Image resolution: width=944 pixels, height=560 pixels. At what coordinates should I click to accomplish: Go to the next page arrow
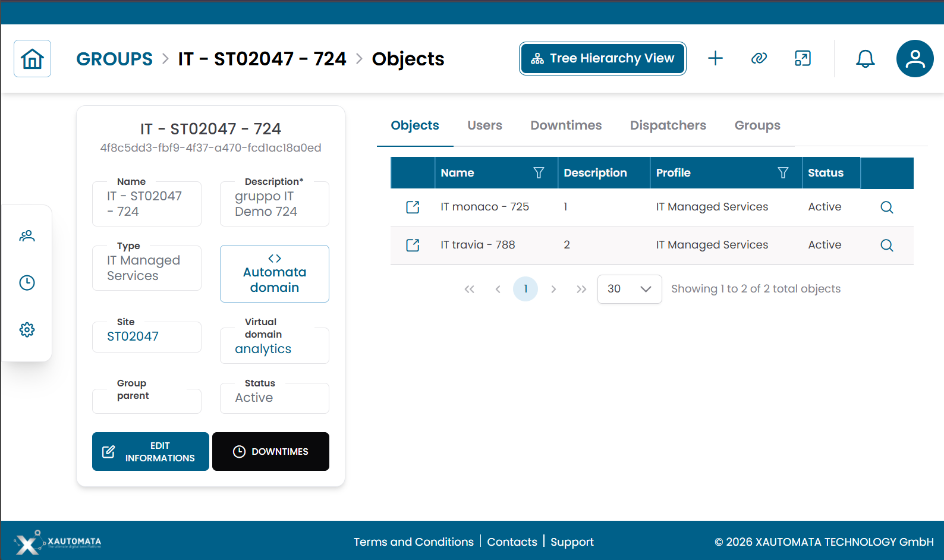(553, 289)
